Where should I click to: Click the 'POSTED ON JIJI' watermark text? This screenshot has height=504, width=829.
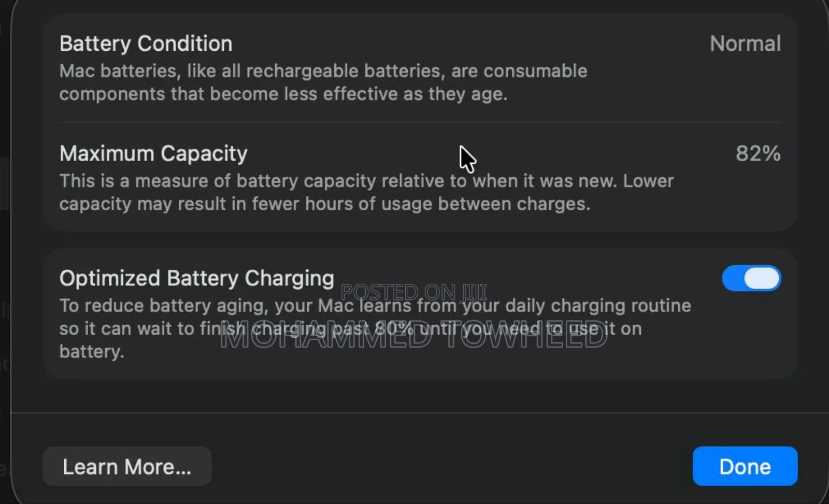pyautogui.click(x=413, y=292)
